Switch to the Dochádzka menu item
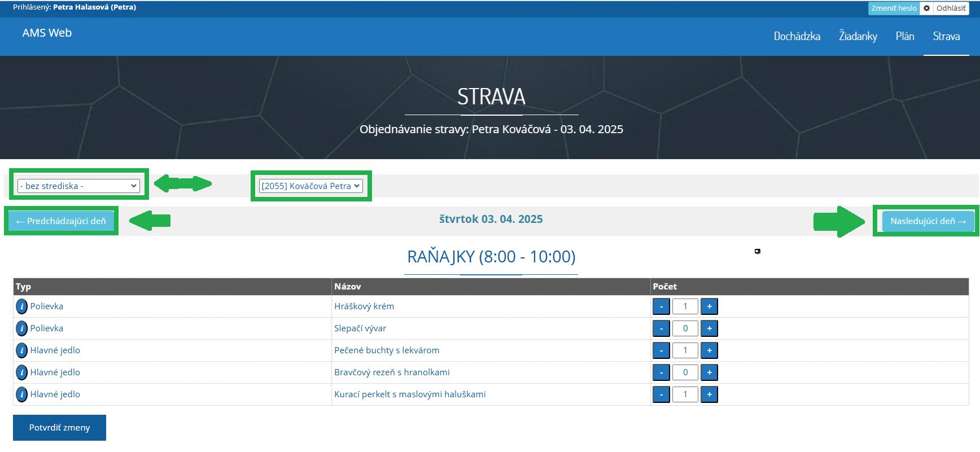The image size is (980, 452). point(797,36)
